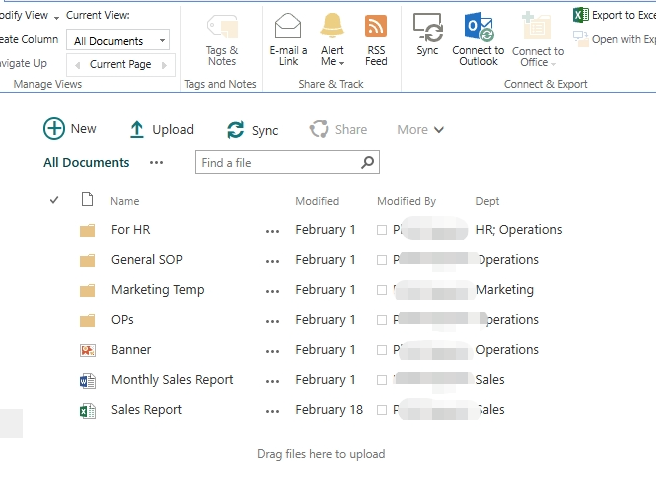Open ellipsis menu for Monthly Sales Report
This screenshot has width=656, height=479.
[x=272, y=382]
